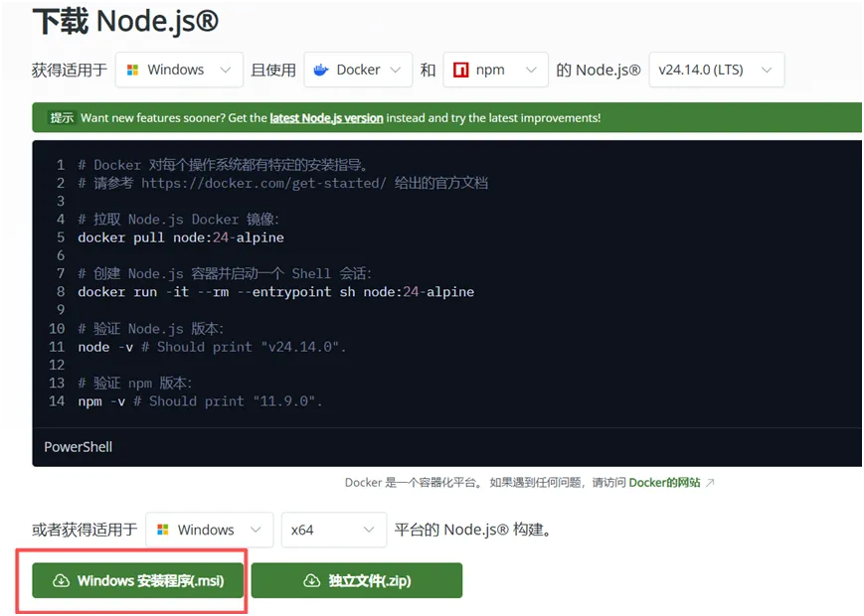Click the Docker whale icon

321,70
